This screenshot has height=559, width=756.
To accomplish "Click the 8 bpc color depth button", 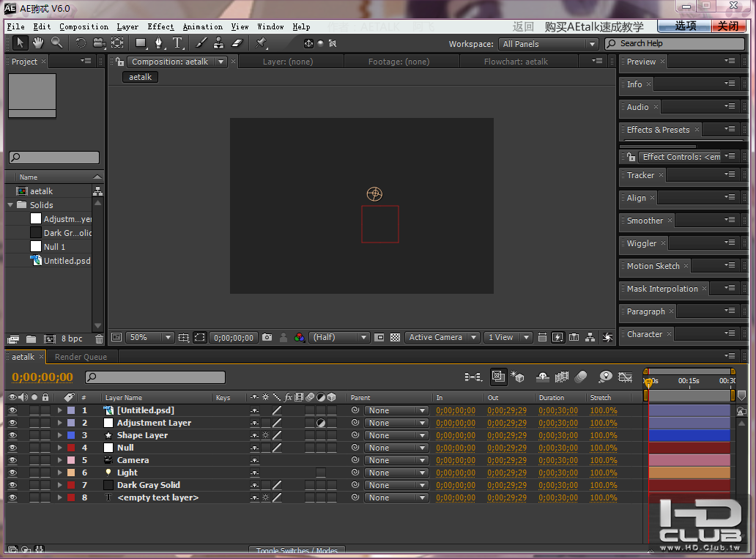I will (72, 339).
